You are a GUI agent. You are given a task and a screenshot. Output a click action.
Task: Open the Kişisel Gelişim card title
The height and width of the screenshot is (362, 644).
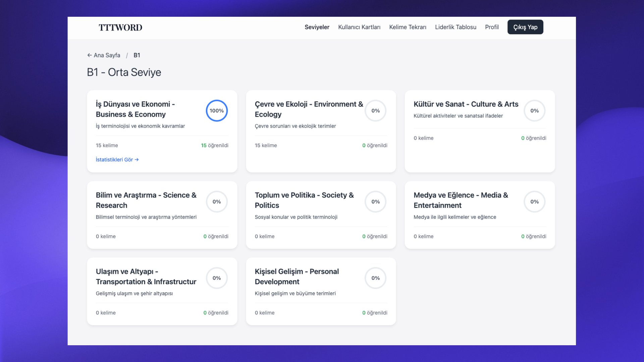pos(297,277)
